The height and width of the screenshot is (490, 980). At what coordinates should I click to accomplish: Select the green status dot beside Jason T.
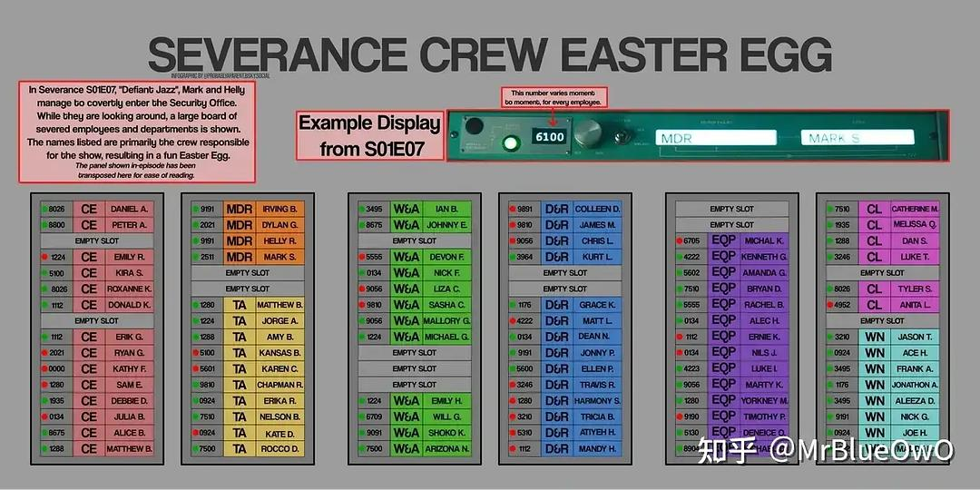pyautogui.click(x=829, y=337)
